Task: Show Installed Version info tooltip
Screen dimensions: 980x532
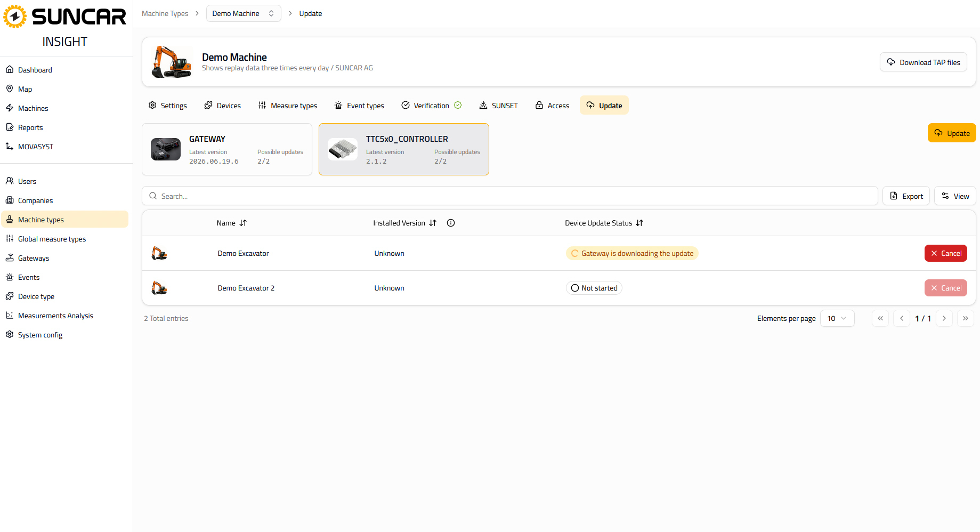Action: 451,223
